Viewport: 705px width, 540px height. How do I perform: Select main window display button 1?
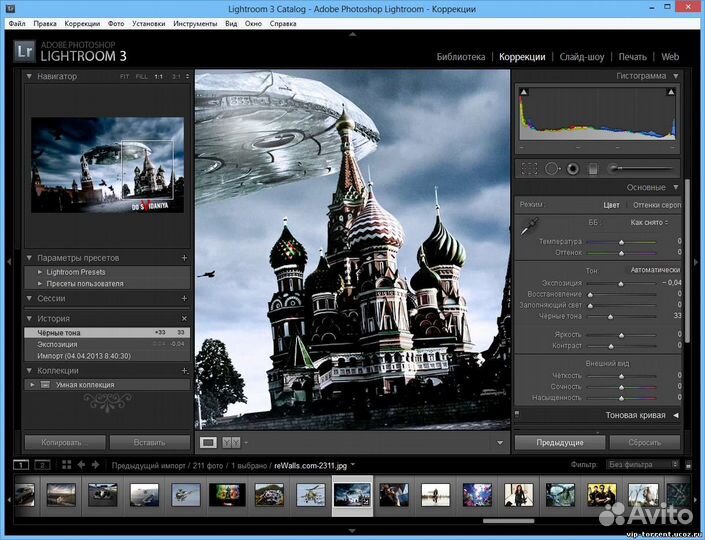(x=21, y=465)
